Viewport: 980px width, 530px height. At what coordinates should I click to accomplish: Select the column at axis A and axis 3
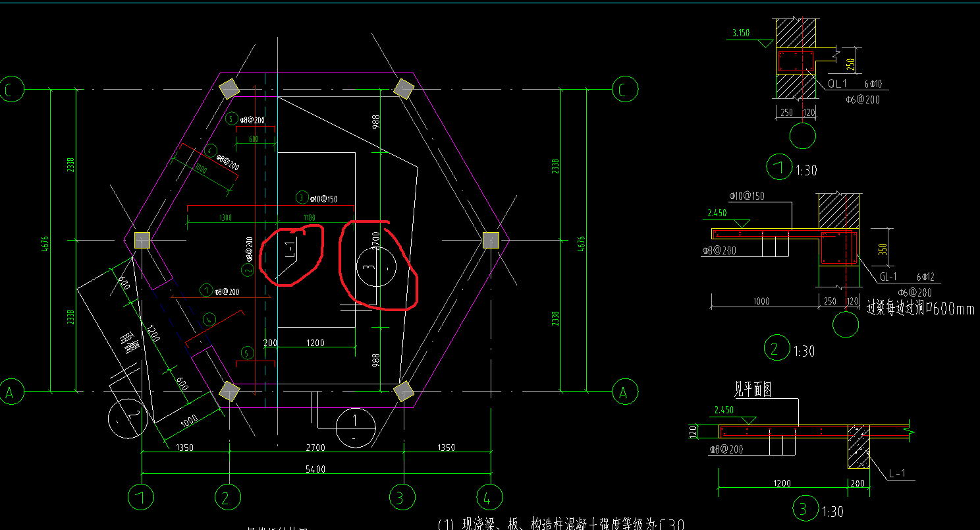click(x=402, y=392)
